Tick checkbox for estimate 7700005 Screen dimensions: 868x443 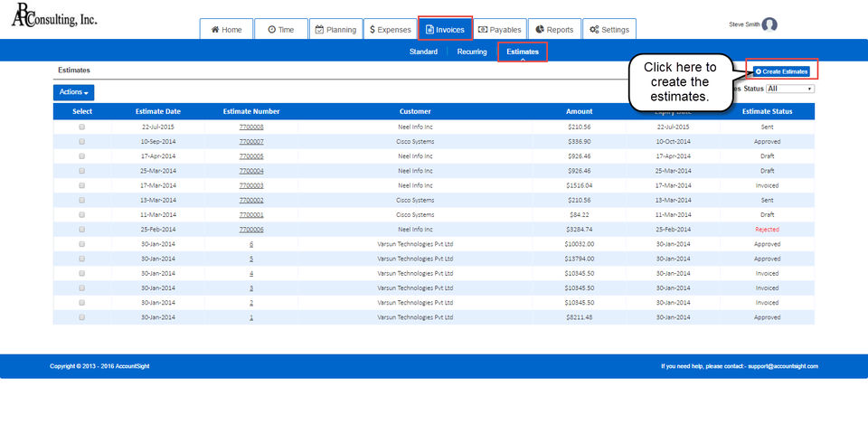tap(82, 156)
